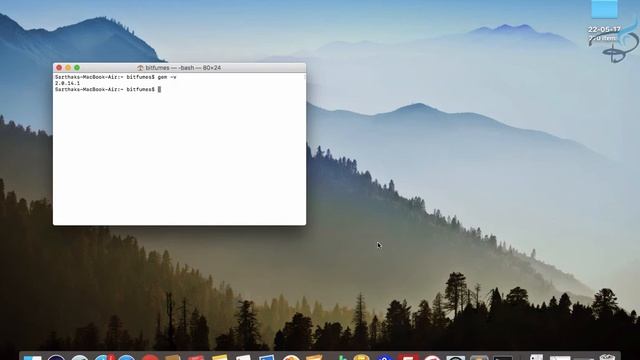Click the home folder icon in Terminal title bar
This screenshot has width=640, height=360.
point(140,68)
